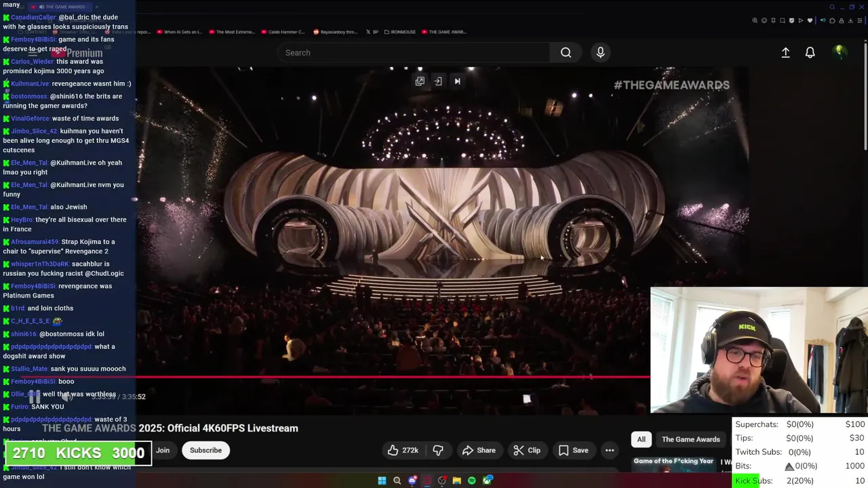868x488 pixels.
Task: Create a clip with the Clip button
Action: (527, 450)
